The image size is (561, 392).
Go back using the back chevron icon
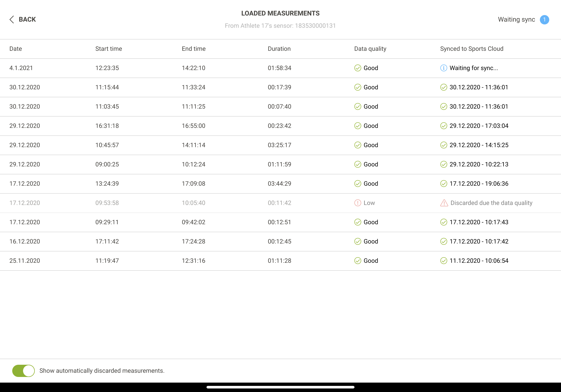12,20
